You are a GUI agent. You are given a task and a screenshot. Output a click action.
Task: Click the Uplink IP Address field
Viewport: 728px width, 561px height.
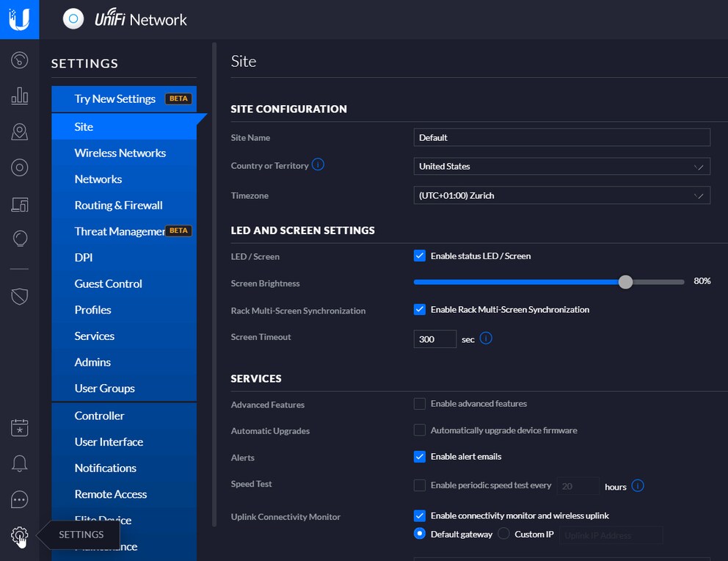pos(611,535)
